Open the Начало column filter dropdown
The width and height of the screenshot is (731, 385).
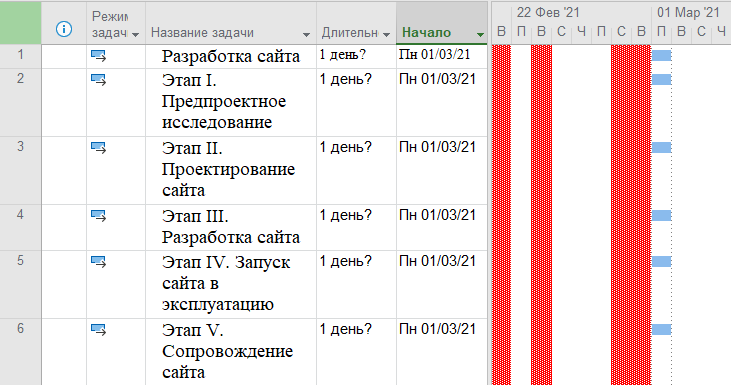[x=480, y=34]
